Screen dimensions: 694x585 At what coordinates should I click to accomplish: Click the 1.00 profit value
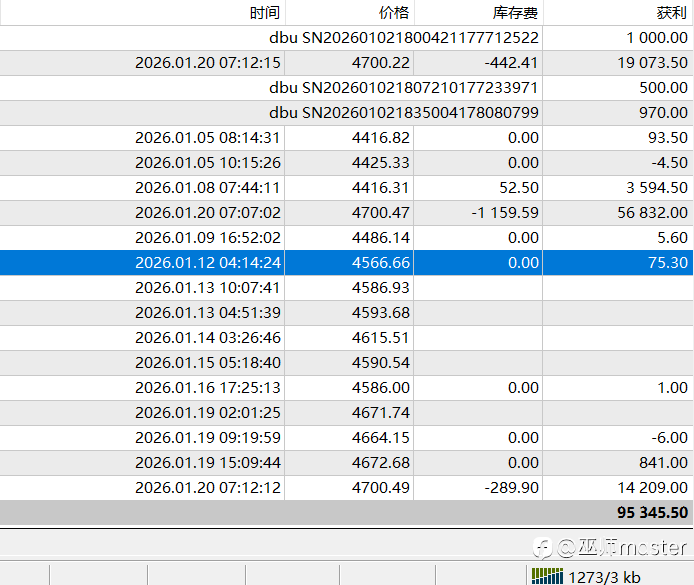672,388
